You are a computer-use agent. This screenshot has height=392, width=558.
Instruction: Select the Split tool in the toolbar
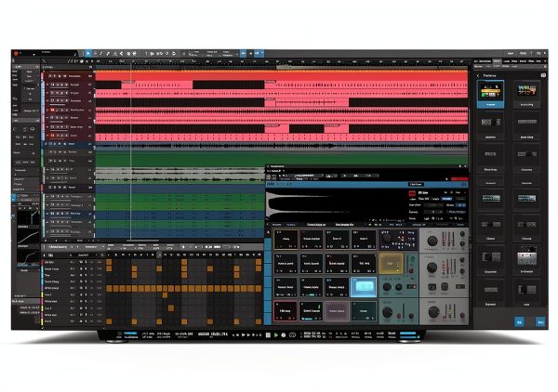click(101, 53)
